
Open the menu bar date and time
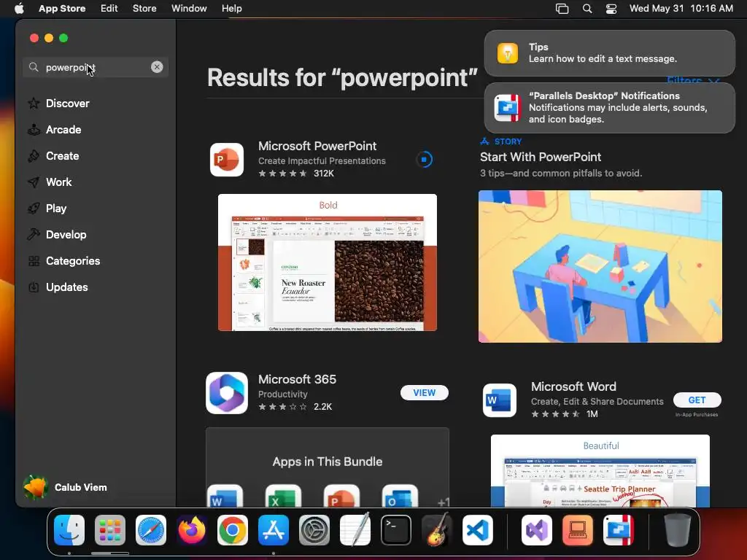tap(681, 9)
